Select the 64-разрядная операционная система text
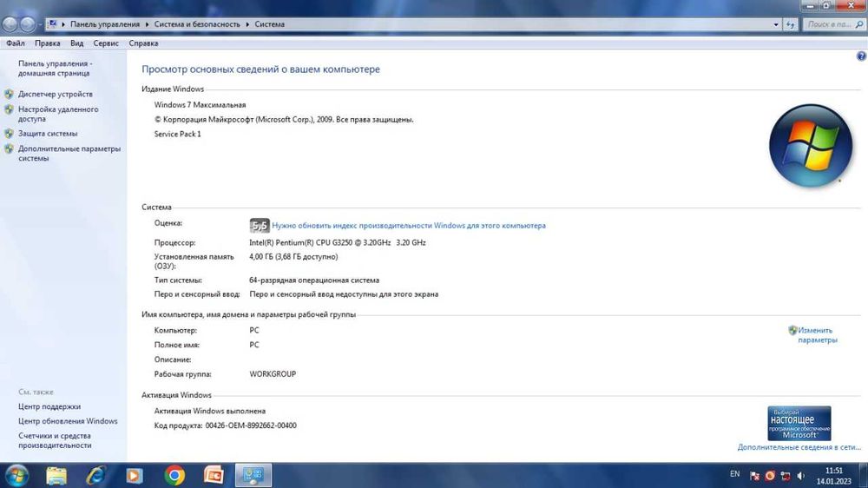The image size is (868, 488). coord(314,280)
